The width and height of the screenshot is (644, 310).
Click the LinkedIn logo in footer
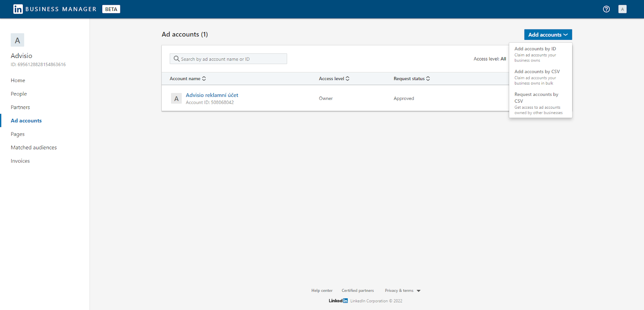point(338,301)
